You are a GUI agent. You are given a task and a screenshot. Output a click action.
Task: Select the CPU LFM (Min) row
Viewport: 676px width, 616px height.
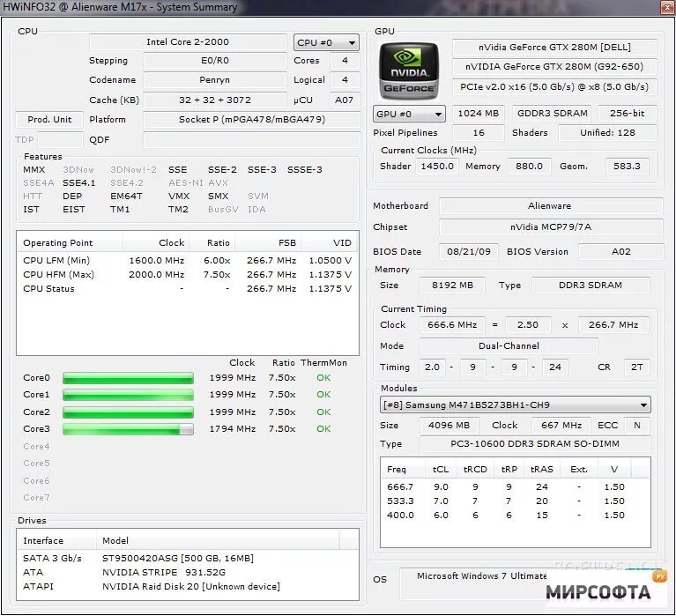(188, 260)
